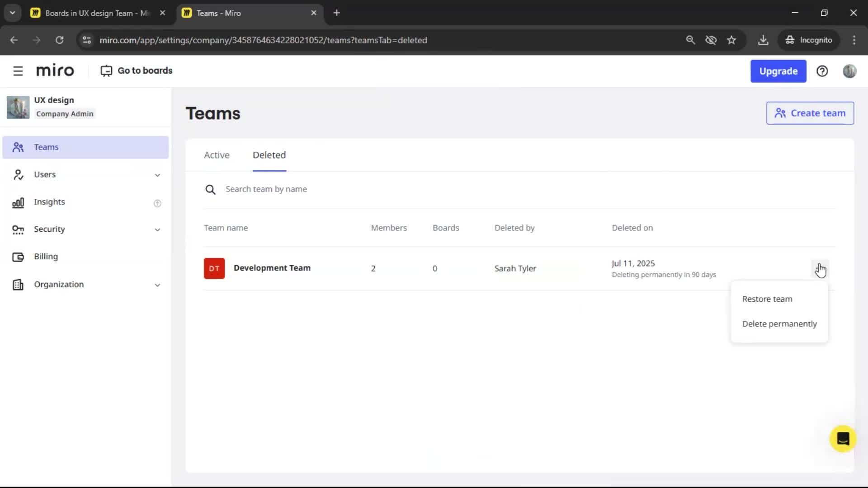Click the Jul 11, 2025 deletion date
The image size is (868, 488).
coord(633,263)
